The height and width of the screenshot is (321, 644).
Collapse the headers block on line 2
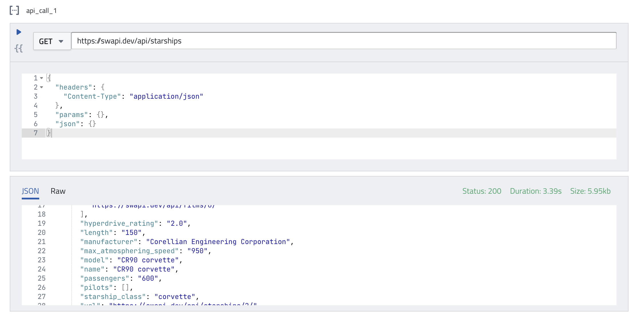[42, 87]
